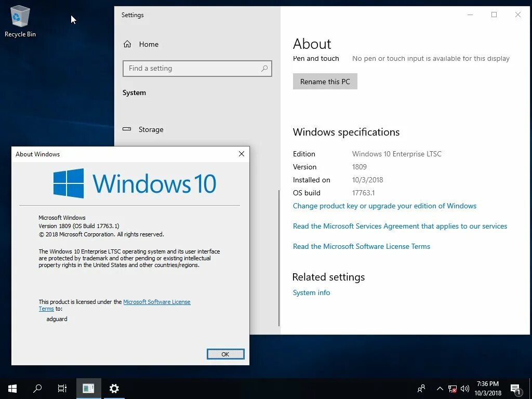Screen dimensions: 532x399
Task: Click the Find a setting search box
Action: [x=197, y=69]
